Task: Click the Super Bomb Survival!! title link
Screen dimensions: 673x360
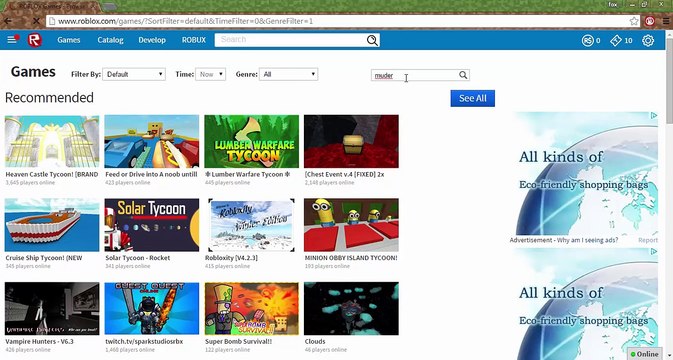Action: click(x=239, y=342)
